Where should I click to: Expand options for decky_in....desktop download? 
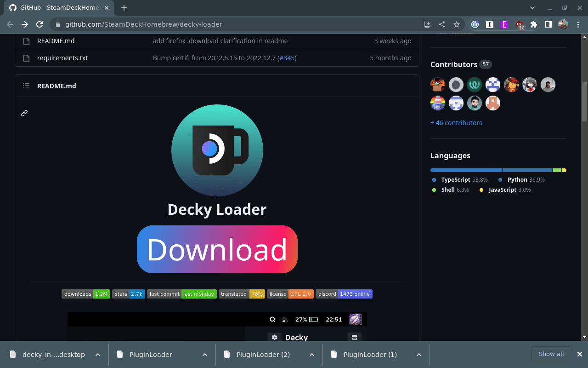[98, 355]
